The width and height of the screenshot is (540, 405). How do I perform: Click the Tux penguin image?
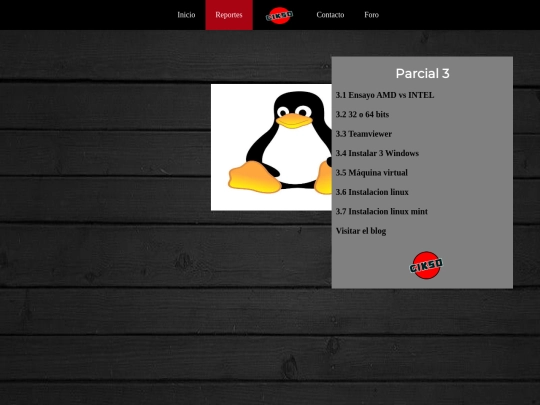[271, 147]
